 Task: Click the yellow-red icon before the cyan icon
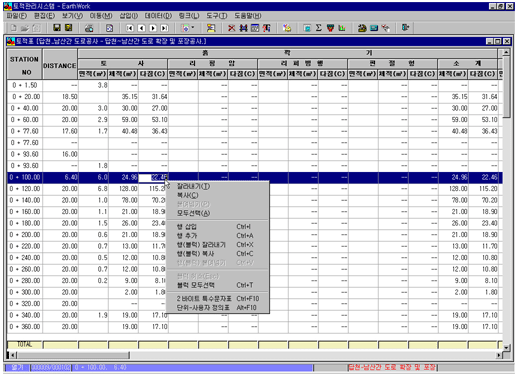point(287,28)
